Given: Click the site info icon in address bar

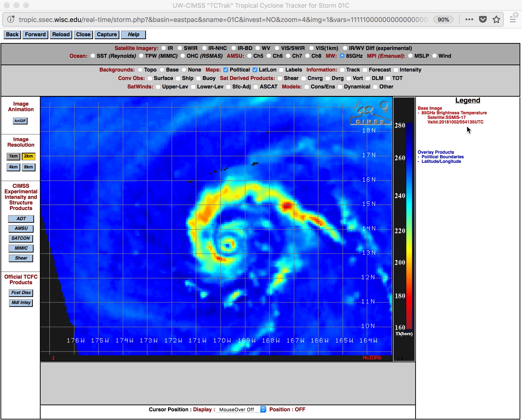Looking at the screenshot, I should click(11, 19).
